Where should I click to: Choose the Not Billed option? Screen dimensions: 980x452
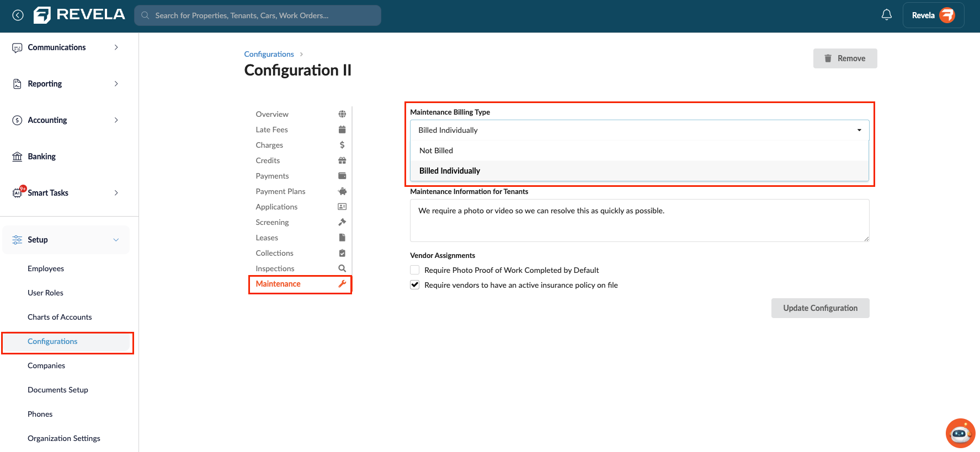coord(640,150)
